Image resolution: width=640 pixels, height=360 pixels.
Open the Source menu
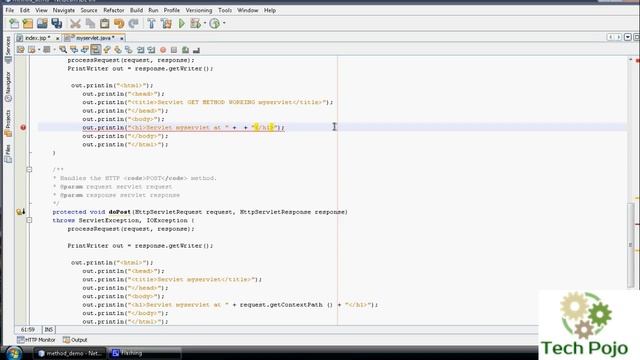pos(89,10)
